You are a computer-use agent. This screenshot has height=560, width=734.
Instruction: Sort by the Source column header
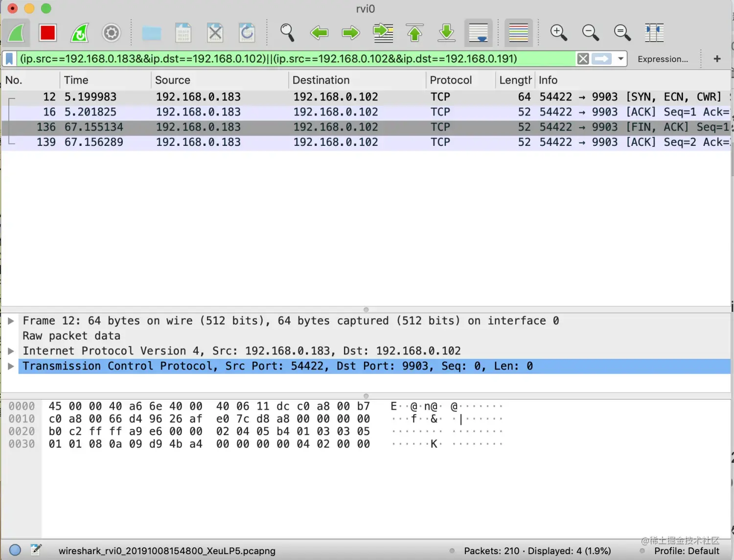pyautogui.click(x=220, y=80)
